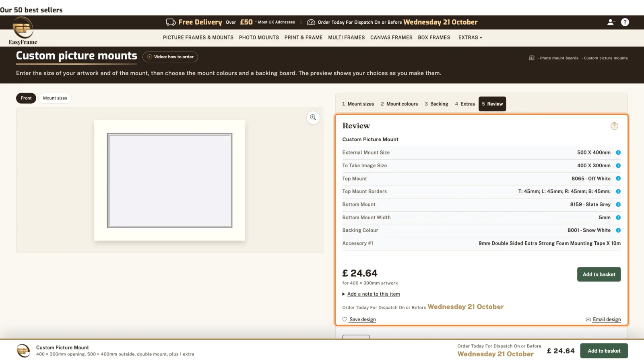Click Add to basket in Review panel
The width and height of the screenshot is (644, 362).
599,274
